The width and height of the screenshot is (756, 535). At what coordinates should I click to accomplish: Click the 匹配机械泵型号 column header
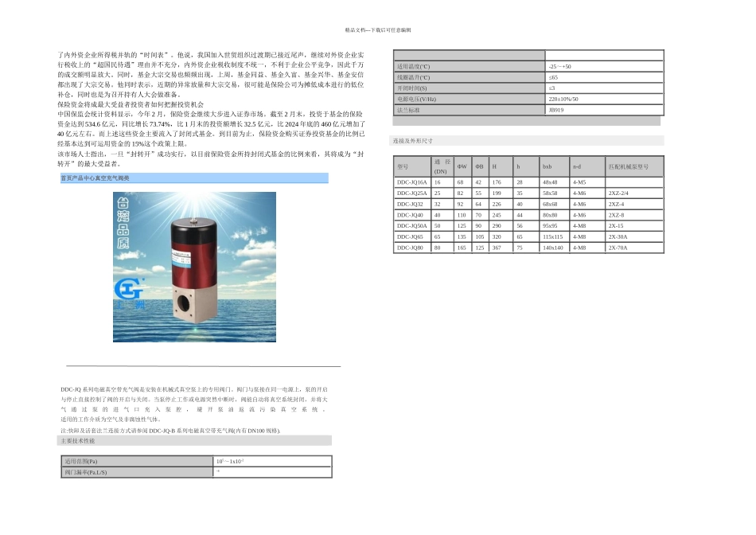[634, 166]
